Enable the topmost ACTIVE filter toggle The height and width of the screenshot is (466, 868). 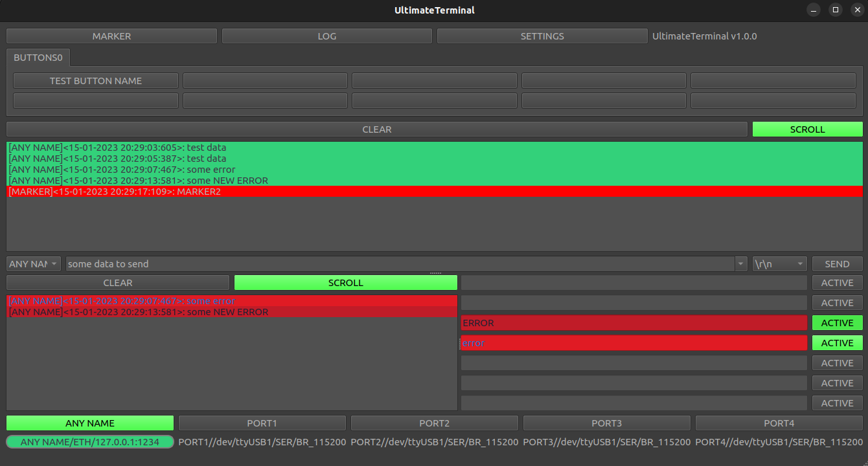point(837,282)
